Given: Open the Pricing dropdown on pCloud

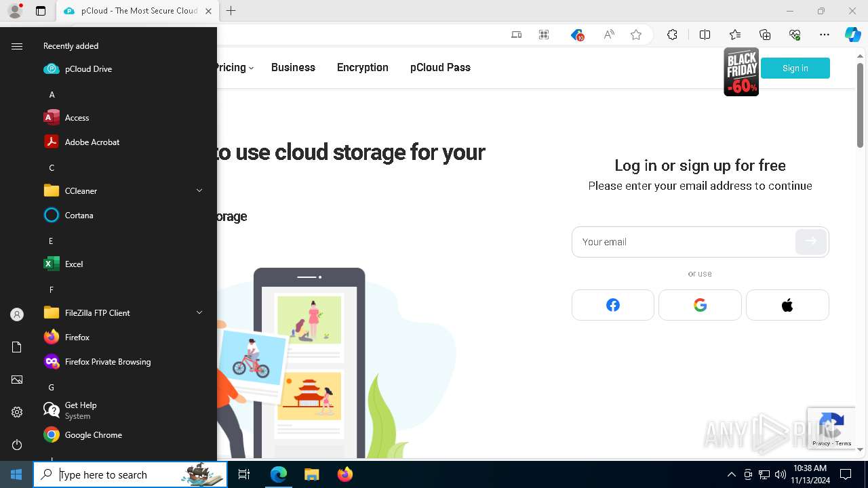Looking at the screenshot, I should pos(235,68).
